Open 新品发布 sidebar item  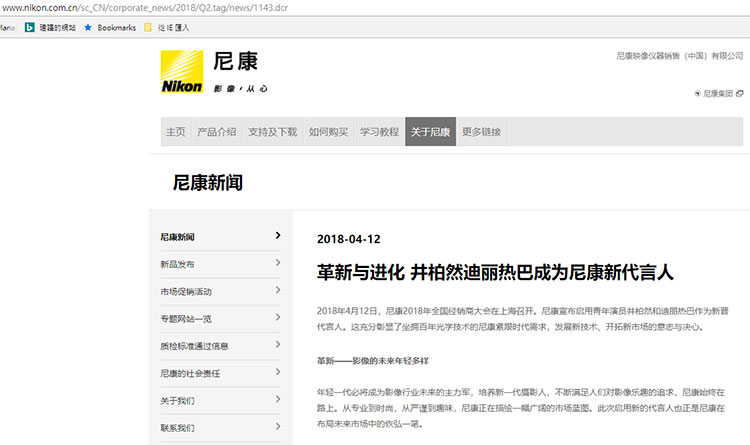tap(177, 264)
